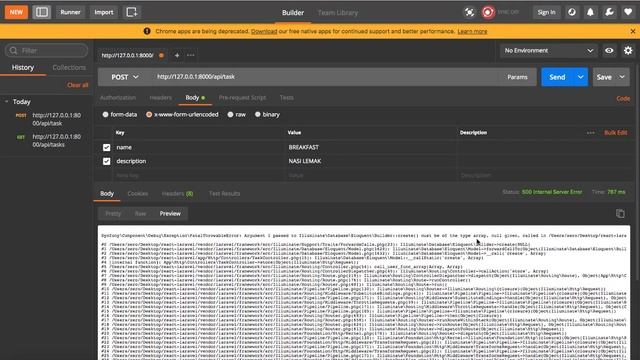Click the orange NEW button
640x360 pixels.
coord(16,12)
